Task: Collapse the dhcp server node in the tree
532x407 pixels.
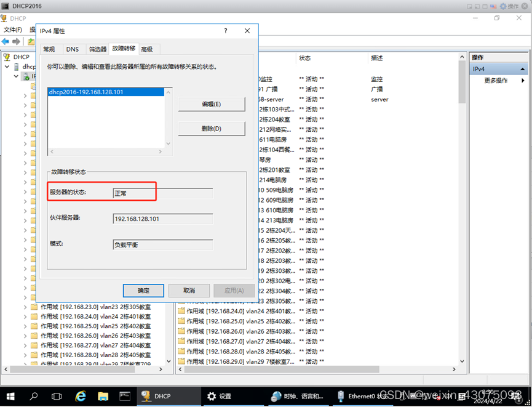Action: click(x=7, y=66)
